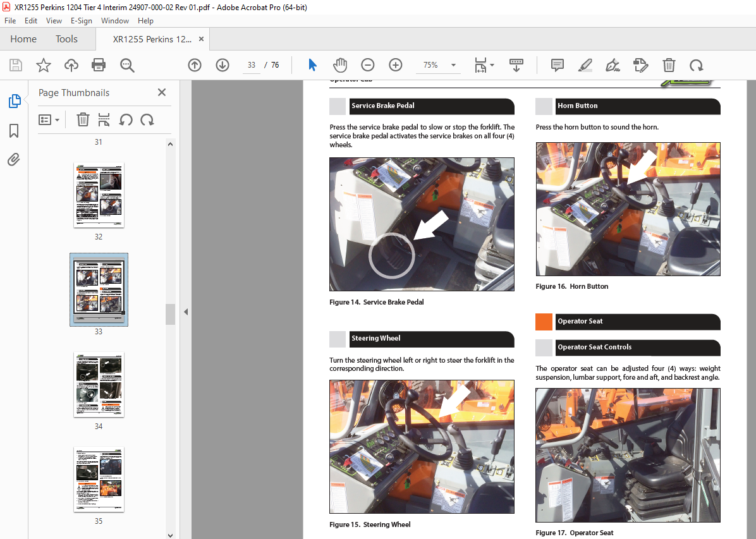Viewport: 756px width, 539px height.
Task: Rotate thumbnails counterclockwise
Action: click(126, 119)
